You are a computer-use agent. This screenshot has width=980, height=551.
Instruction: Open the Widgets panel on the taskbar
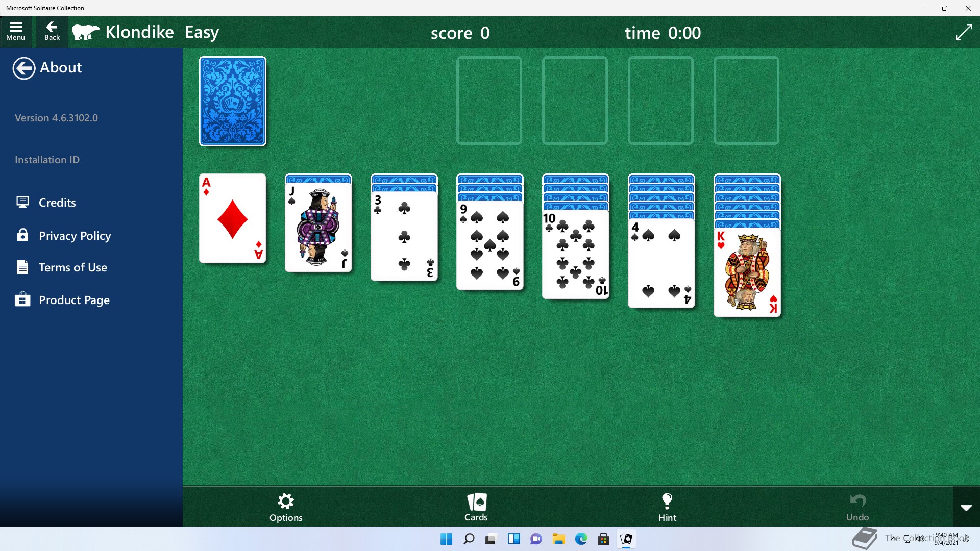513,539
